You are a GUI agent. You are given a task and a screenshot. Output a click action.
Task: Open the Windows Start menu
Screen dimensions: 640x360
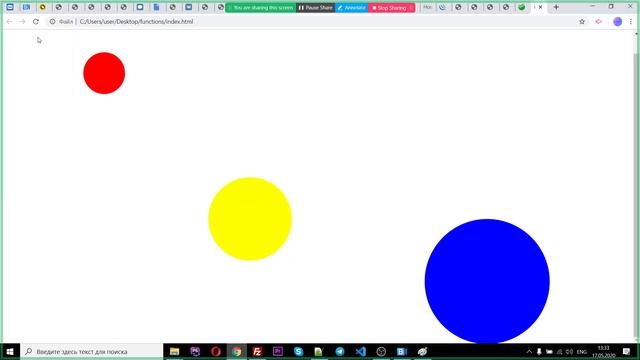pyautogui.click(x=10, y=351)
